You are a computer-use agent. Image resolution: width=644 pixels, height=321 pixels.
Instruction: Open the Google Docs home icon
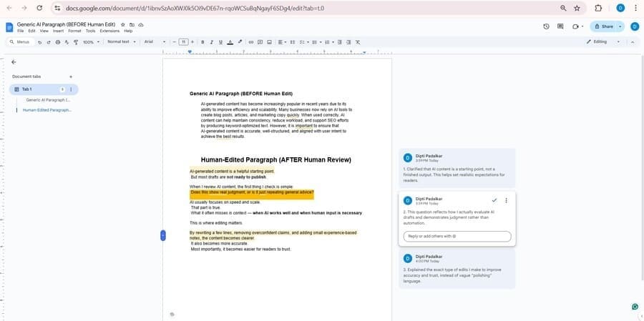click(9, 27)
